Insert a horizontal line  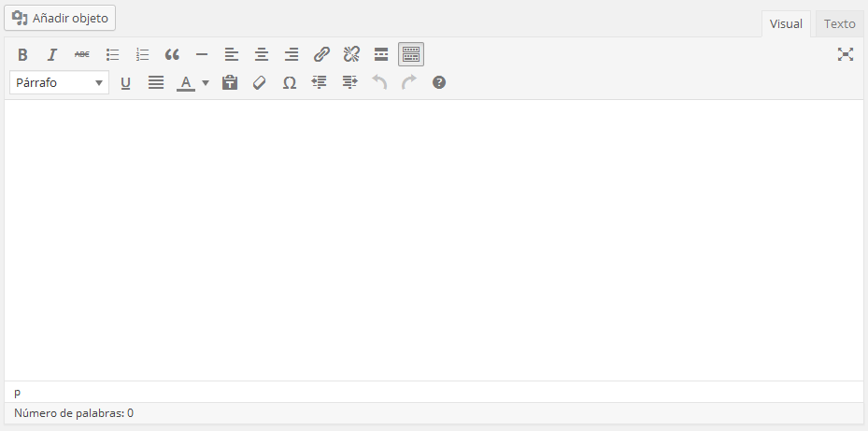pyautogui.click(x=202, y=54)
